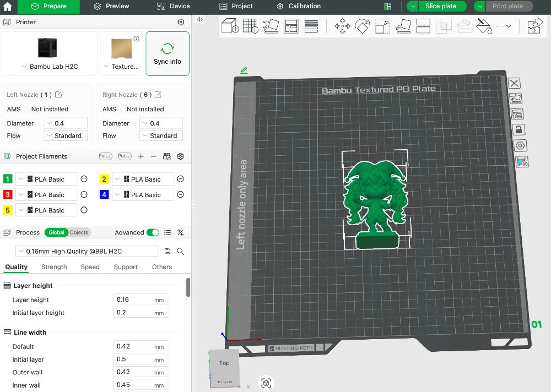Lock the plate with padlock icon

pyautogui.click(x=518, y=129)
